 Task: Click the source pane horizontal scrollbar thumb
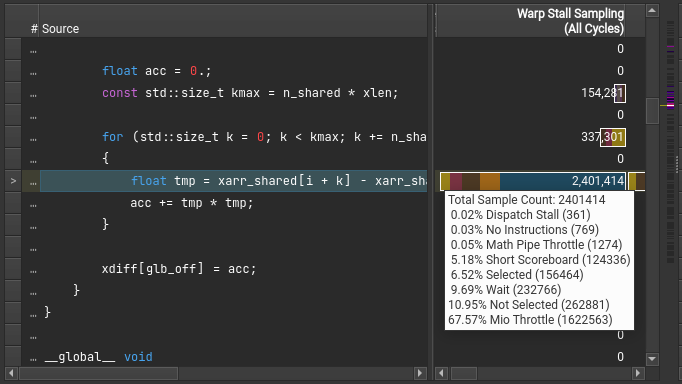(x=98, y=373)
